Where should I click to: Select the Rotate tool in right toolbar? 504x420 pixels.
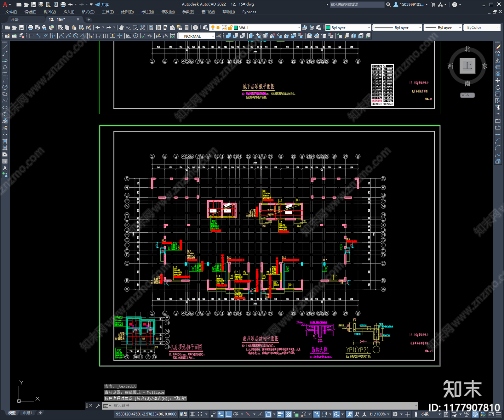[x=498, y=87]
